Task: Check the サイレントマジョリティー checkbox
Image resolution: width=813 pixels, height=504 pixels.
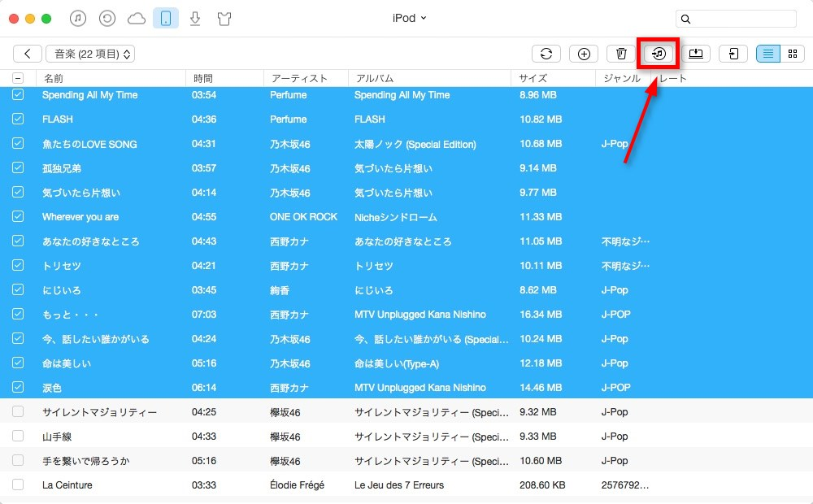Action: 18,411
